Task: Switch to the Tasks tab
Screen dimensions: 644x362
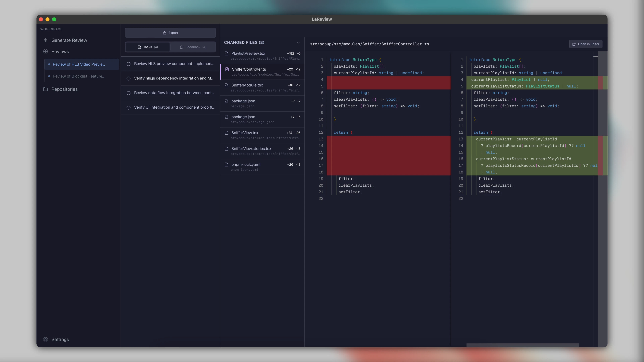Action: tap(147, 47)
